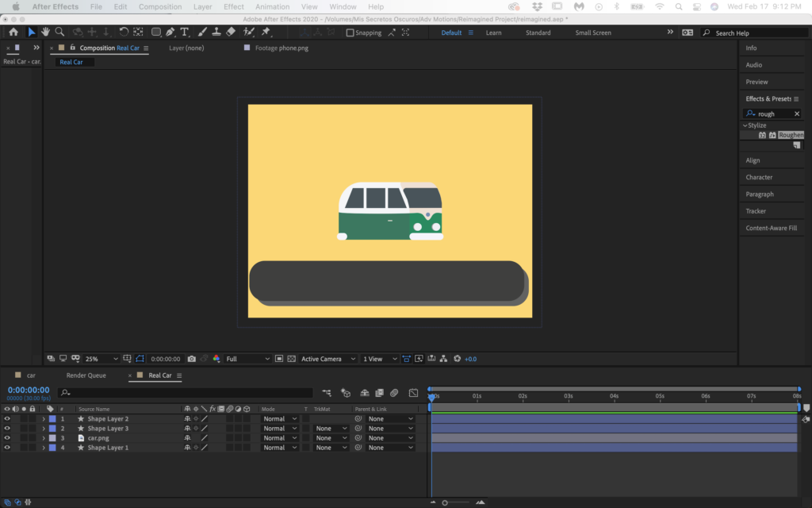Select the Type tool
This screenshot has width=812, height=508.
(185, 33)
